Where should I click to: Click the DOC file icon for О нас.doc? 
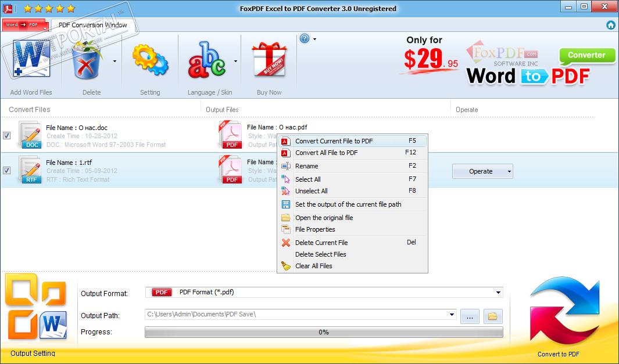(x=30, y=135)
